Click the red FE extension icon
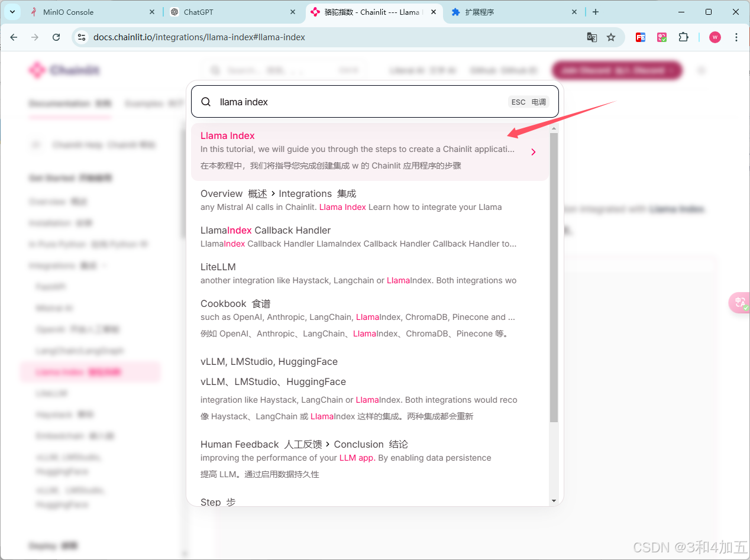This screenshot has height=560, width=750. pyautogui.click(x=641, y=37)
